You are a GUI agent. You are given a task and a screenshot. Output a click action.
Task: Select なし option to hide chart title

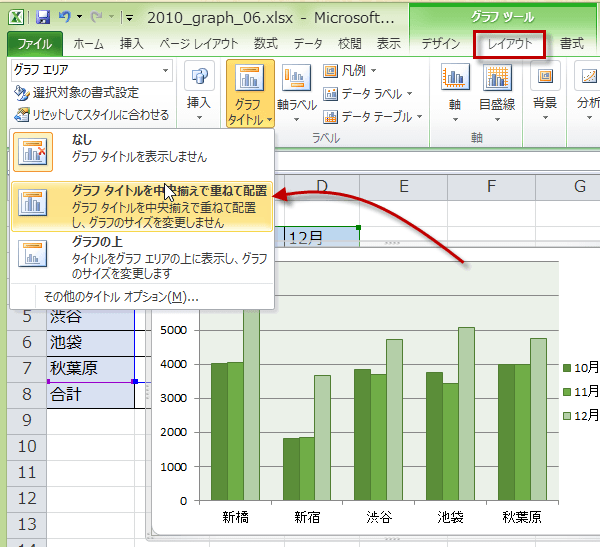tap(140, 150)
